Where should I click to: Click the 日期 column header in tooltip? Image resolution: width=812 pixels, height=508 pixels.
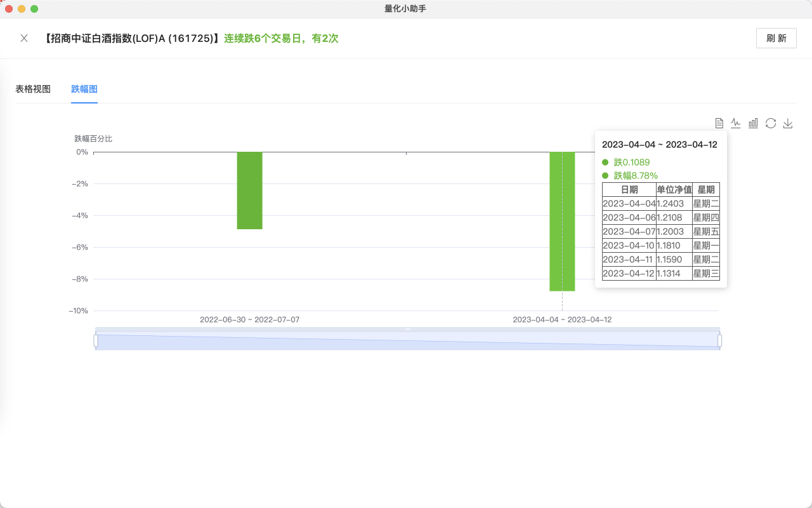point(629,190)
